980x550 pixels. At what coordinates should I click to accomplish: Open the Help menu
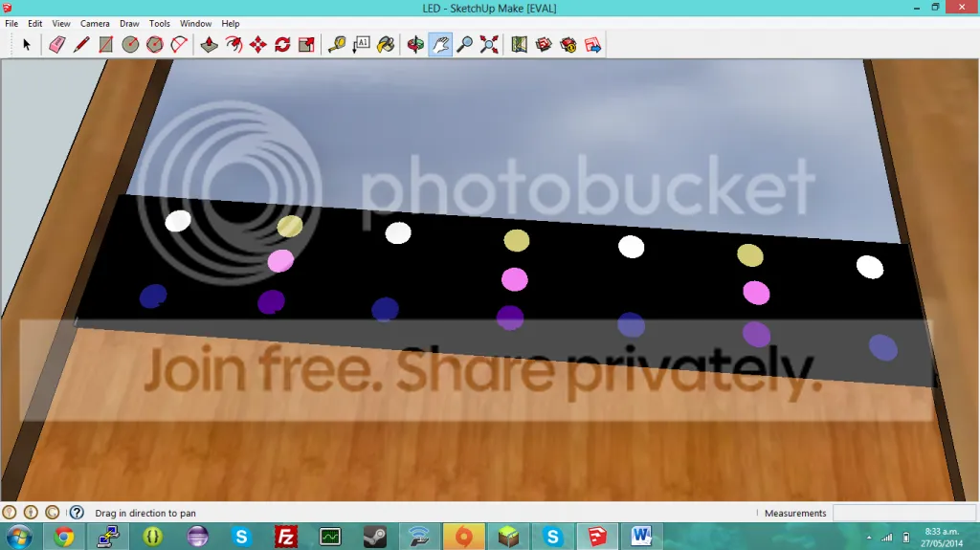pyautogui.click(x=231, y=23)
